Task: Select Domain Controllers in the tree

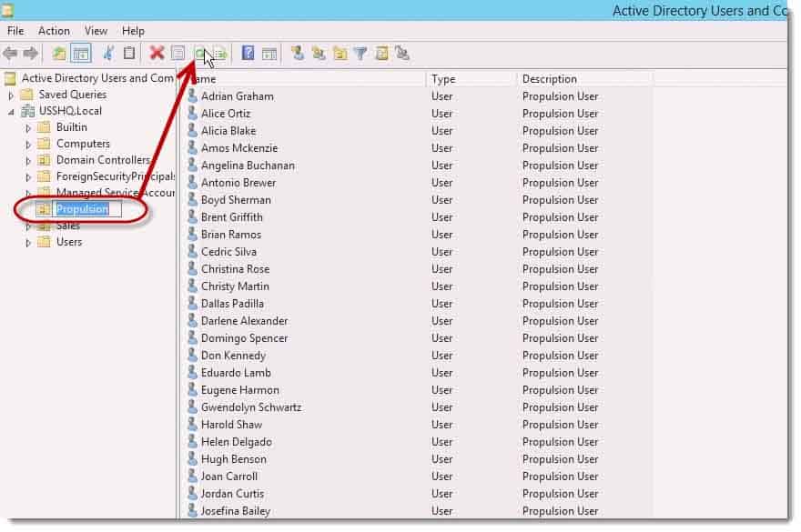Action: tap(103, 160)
